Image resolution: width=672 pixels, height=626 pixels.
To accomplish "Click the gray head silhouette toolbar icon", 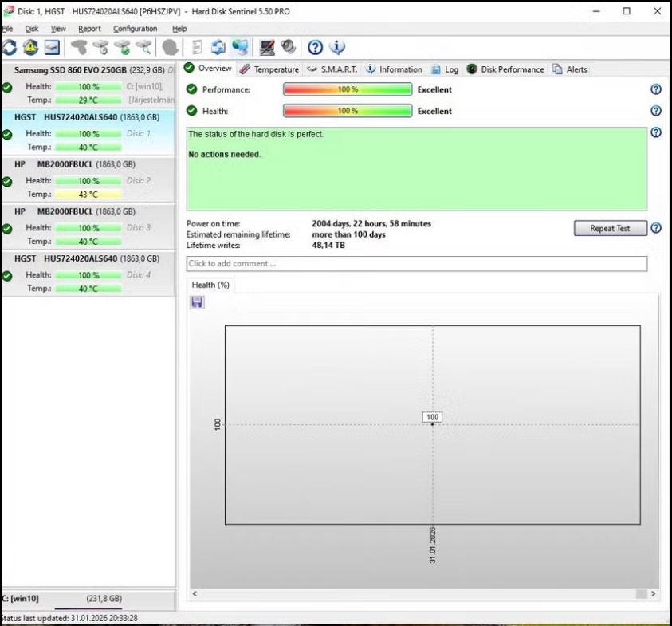I will [x=170, y=47].
